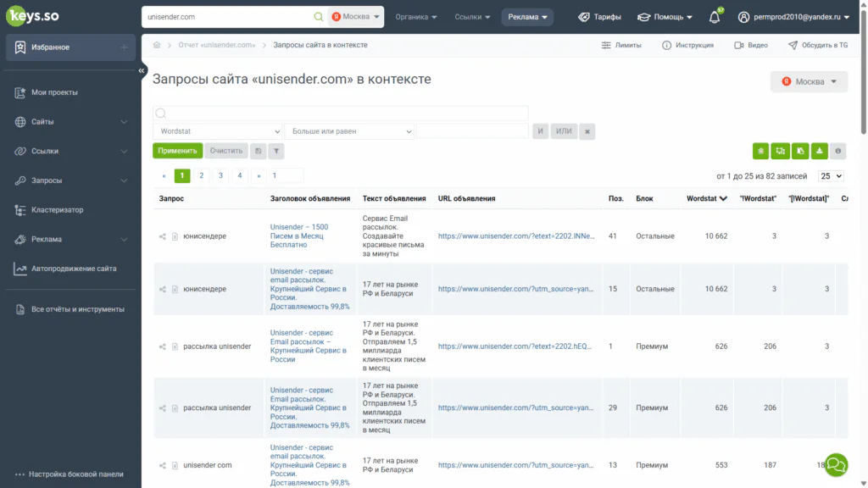Open ad URL with etext=2202.INNe
This screenshot has height=488, width=868.
pyautogui.click(x=516, y=236)
